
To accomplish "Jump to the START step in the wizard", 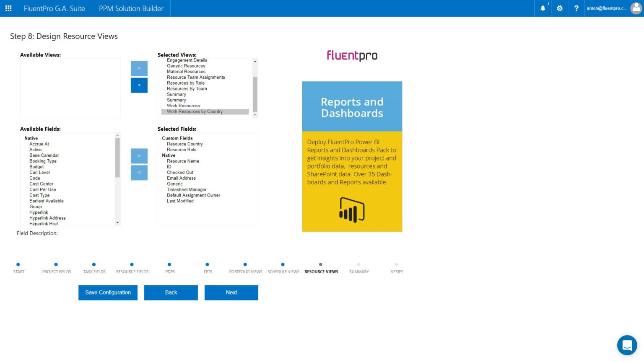I will pos(18,268).
